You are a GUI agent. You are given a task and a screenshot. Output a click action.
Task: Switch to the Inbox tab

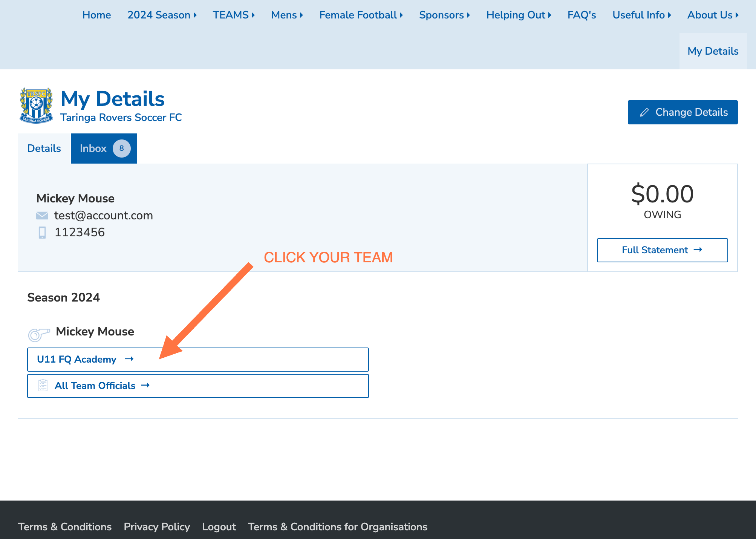click(x=104, y=149)
